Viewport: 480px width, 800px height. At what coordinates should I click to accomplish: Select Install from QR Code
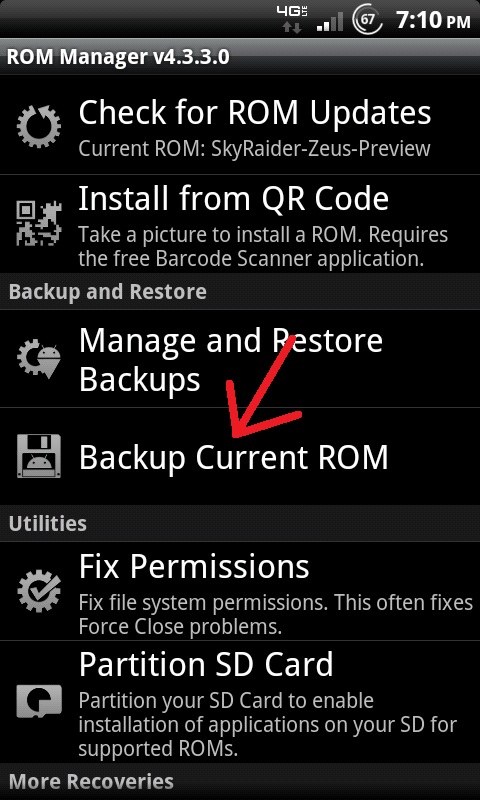coord(240,223)
